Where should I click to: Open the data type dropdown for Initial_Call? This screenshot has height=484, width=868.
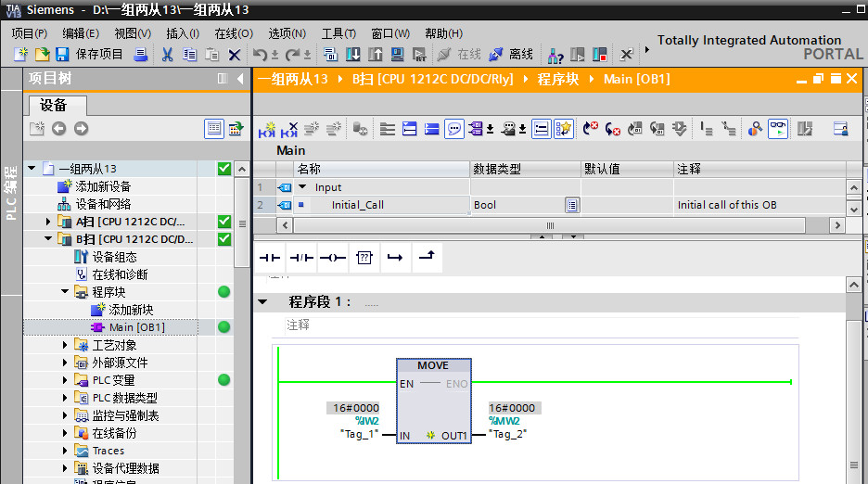(x=572, y=205)
